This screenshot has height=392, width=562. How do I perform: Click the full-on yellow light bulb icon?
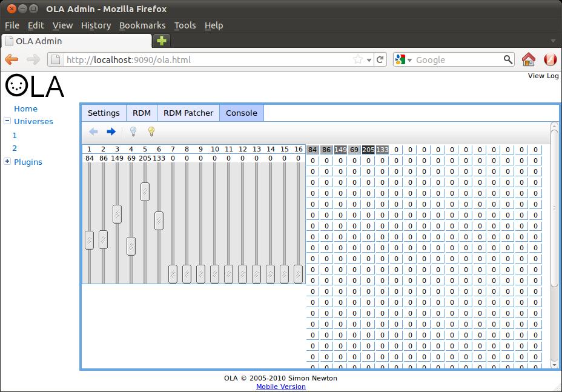click(x=151, y=131)
